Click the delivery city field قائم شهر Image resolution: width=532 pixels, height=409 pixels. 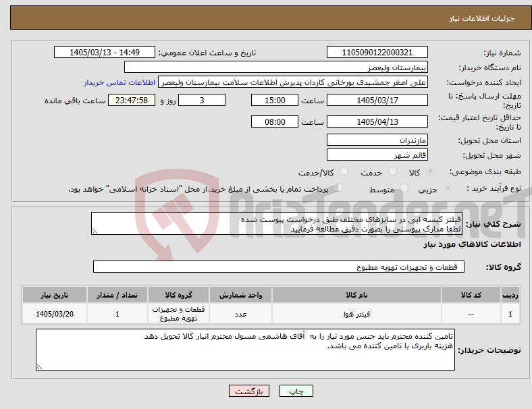pos(377,155)
